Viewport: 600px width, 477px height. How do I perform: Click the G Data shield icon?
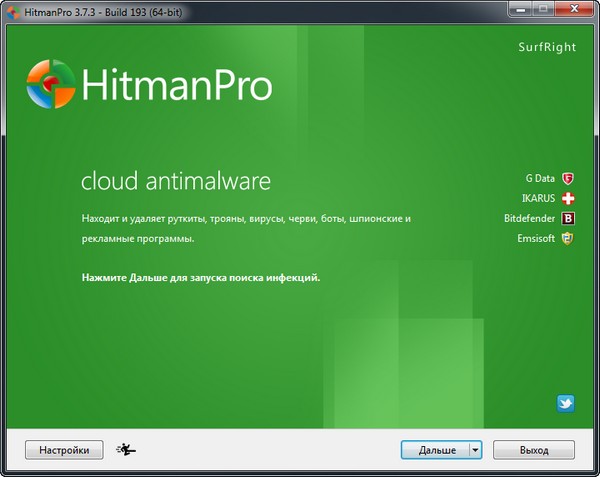568,179
